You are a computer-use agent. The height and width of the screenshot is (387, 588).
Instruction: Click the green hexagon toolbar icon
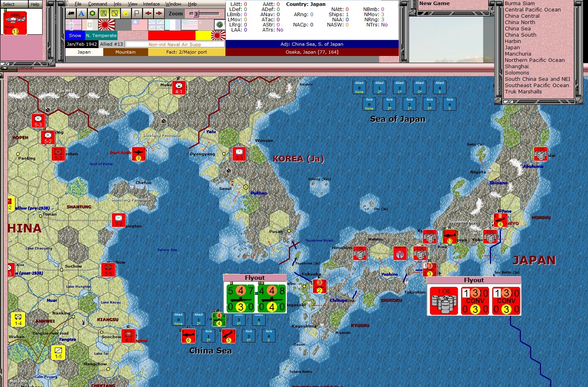pyautogui.click(x=93, y=13)
